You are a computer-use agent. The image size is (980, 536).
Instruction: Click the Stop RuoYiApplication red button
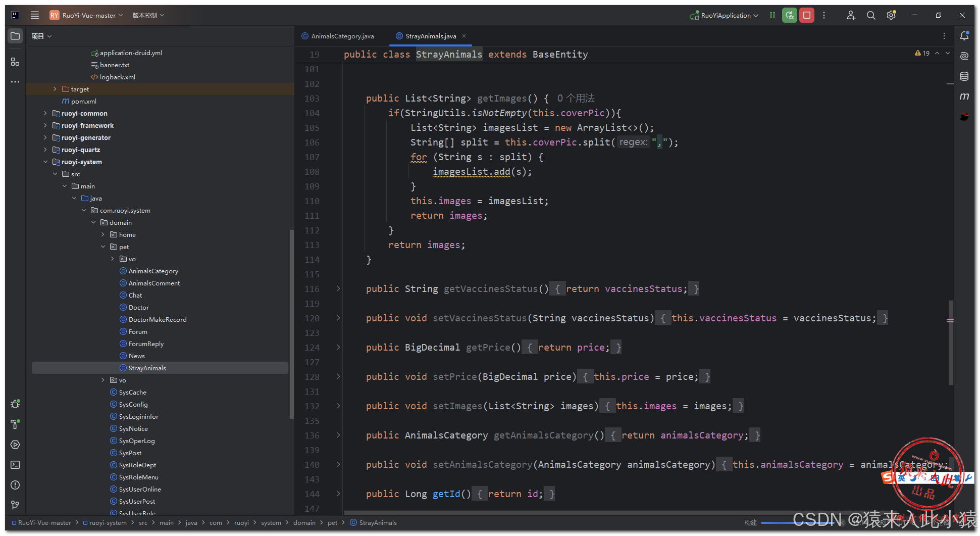807,16
